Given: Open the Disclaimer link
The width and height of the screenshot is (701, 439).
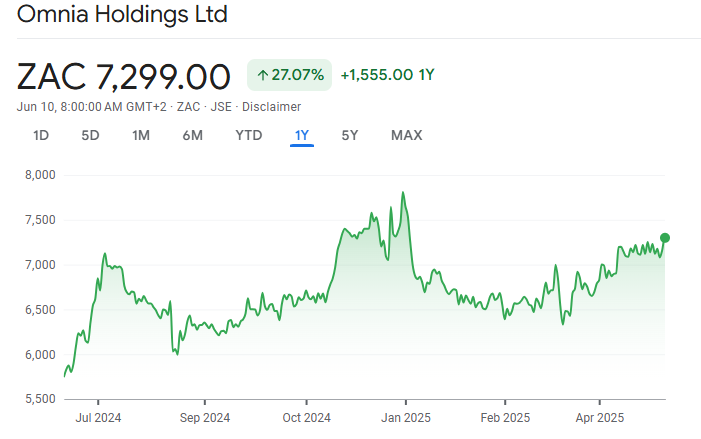Looking at the screenshot, I should click(x=271, y=107).
